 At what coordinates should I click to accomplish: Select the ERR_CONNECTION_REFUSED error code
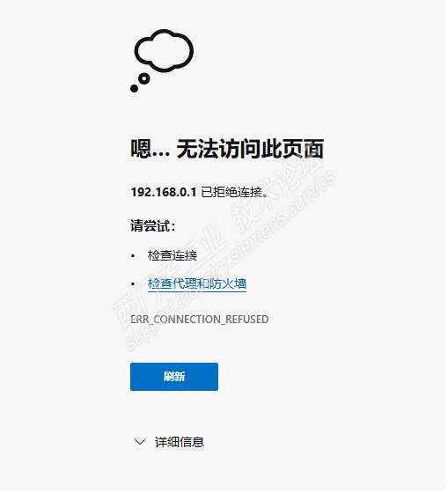201,321
